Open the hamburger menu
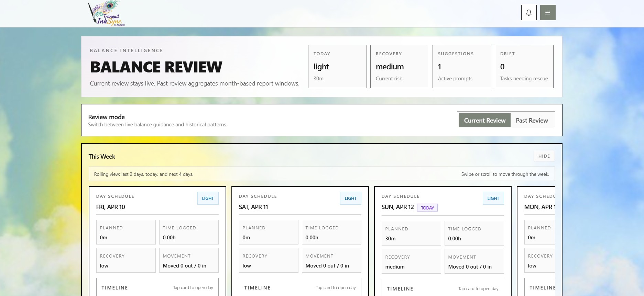The height and width of the screenshot is (296, 644). coord(548,13)
